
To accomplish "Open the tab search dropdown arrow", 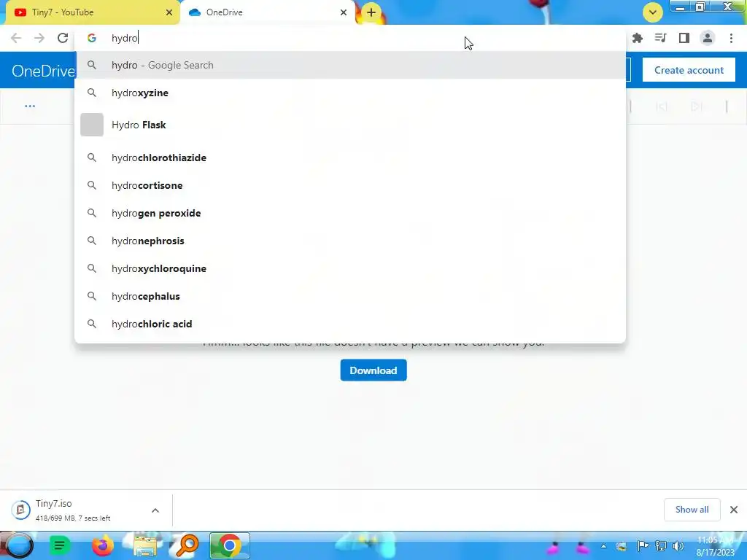I will pos(653,12).
